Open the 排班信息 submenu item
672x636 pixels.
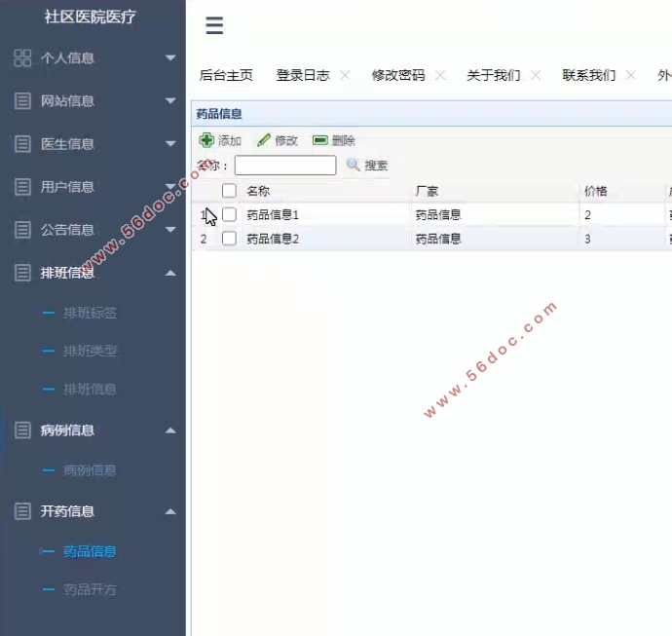pyautogui.click(x=90, y=390)
